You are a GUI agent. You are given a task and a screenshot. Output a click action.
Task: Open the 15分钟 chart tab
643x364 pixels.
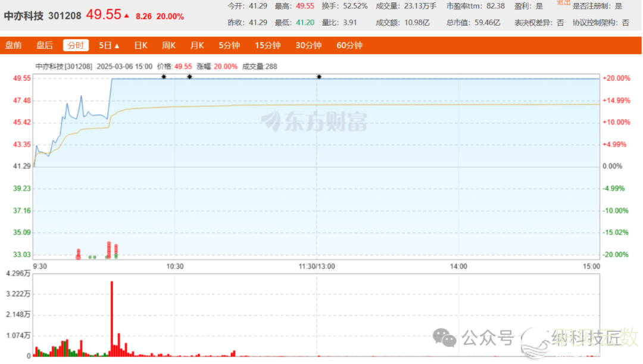tap(268, 45)
